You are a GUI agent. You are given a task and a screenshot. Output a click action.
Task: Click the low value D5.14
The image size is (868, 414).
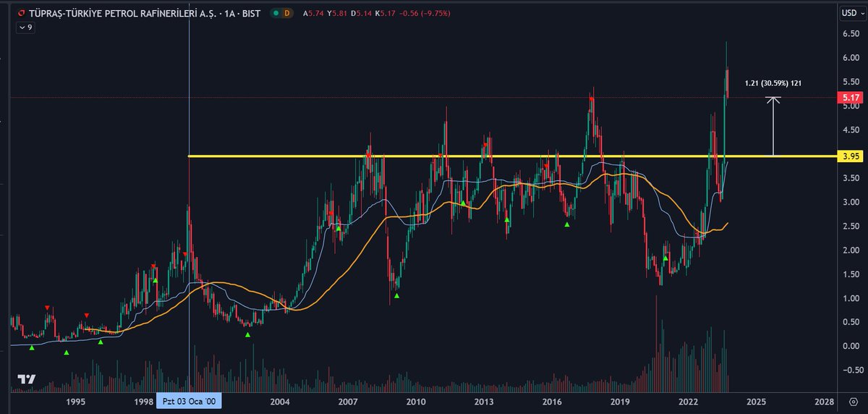[x=361, y=13]
